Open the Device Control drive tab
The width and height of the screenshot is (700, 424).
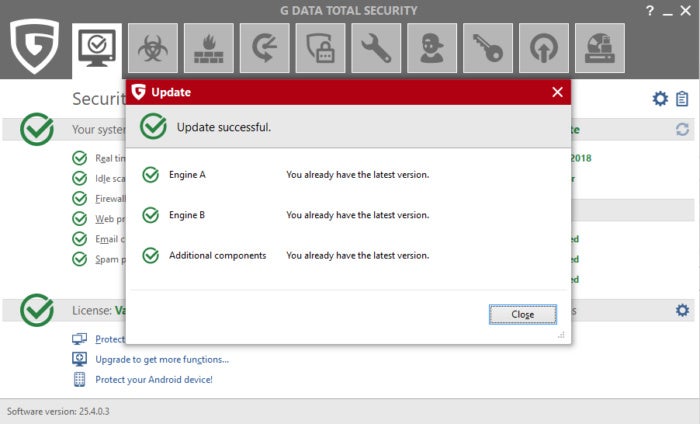pos(600,48)
